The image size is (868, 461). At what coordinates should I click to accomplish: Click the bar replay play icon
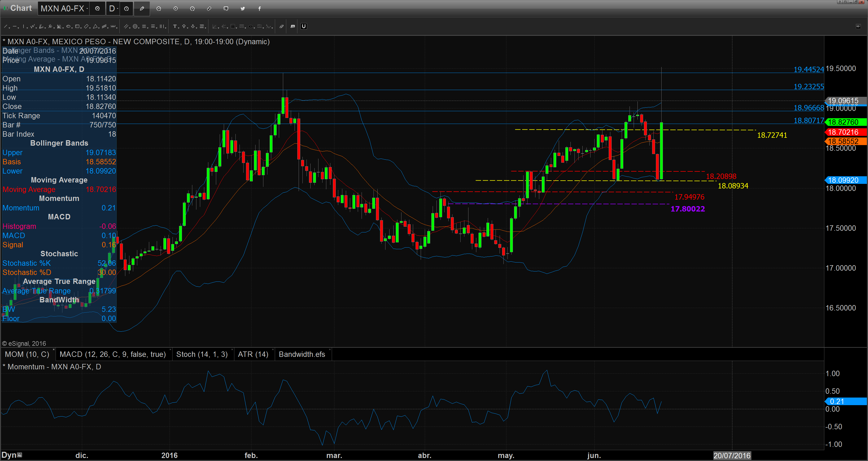pos(175,9)
